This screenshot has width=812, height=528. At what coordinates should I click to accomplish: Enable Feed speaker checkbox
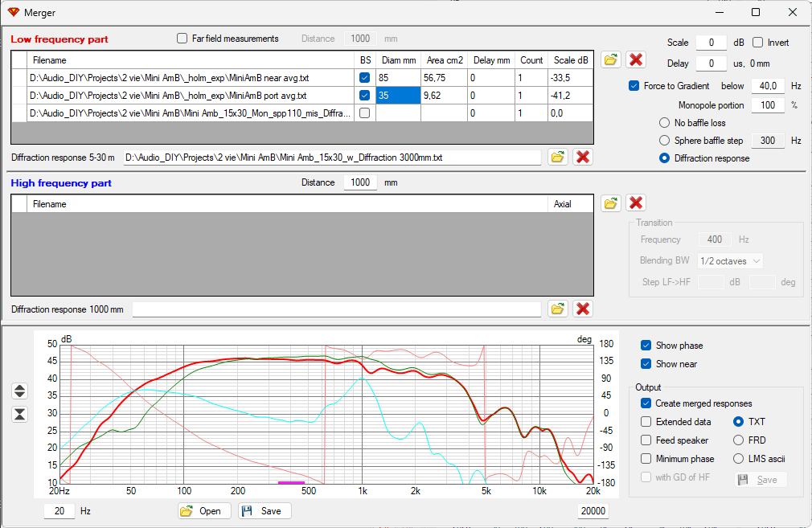pyautogui.click(x=646, y=440)
